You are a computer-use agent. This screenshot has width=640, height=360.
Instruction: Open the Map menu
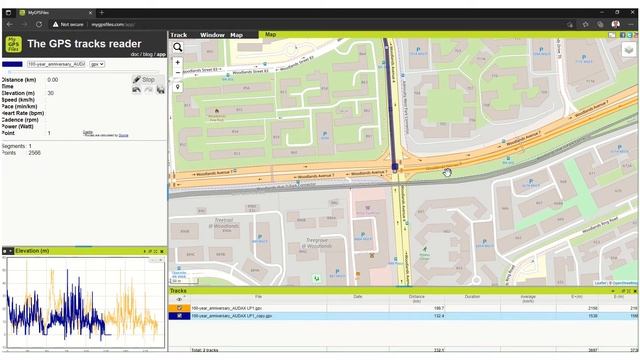pos(236,35)
